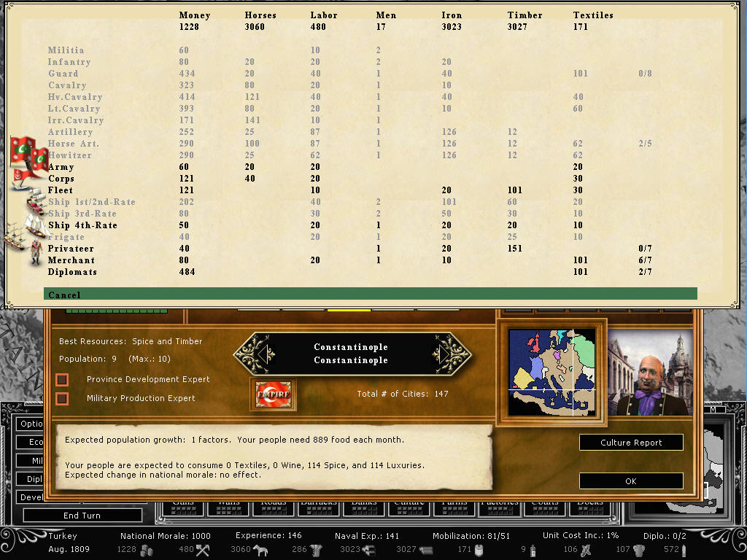Open the Military menu button
Viewport: 747px width, 560px height.
tap(30, 461)
